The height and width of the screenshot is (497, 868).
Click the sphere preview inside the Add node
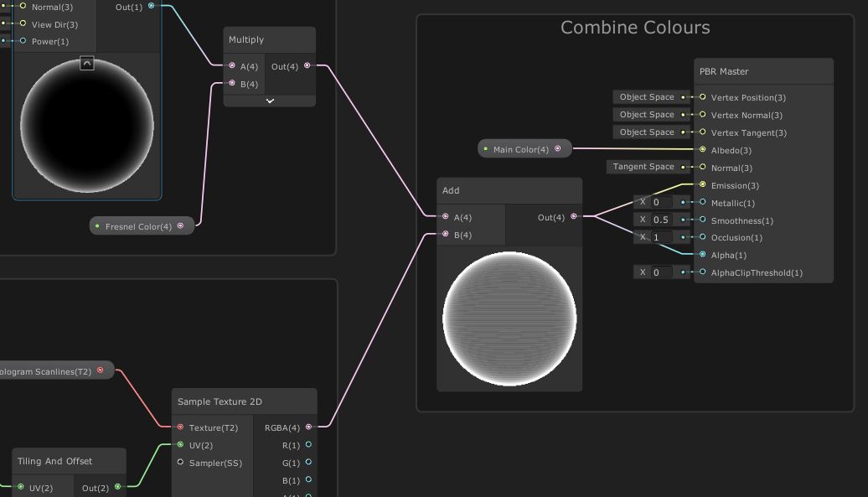[x=509, y=319]
